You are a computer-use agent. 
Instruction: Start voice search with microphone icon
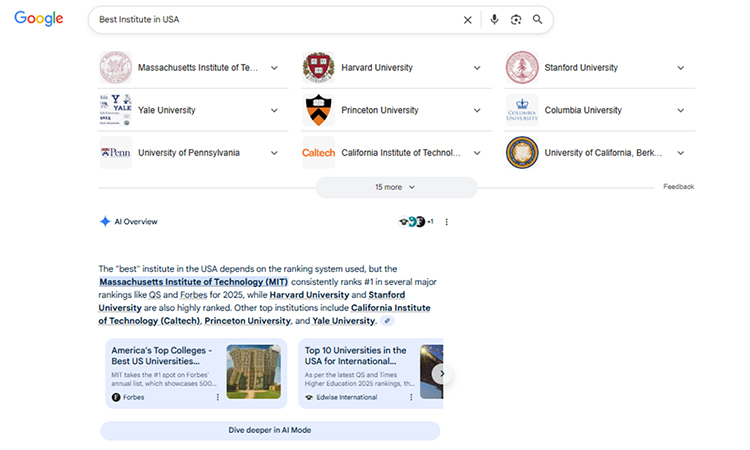click(494, 20)
